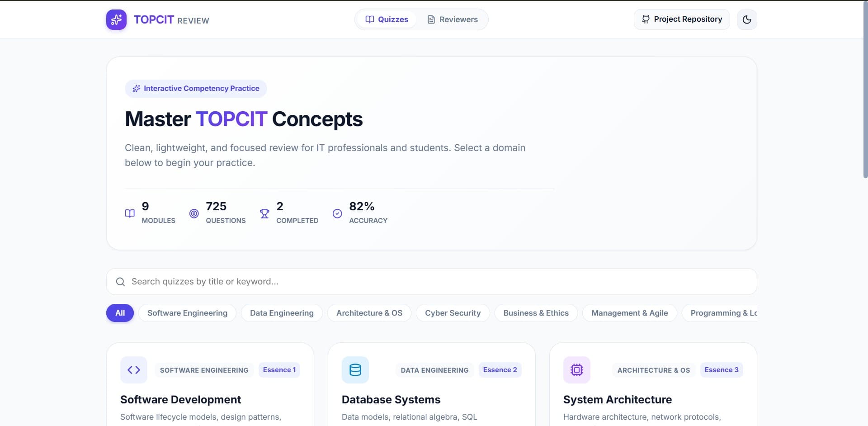
Task: Focus the quiz search input field
Action: tap(431, 282)
